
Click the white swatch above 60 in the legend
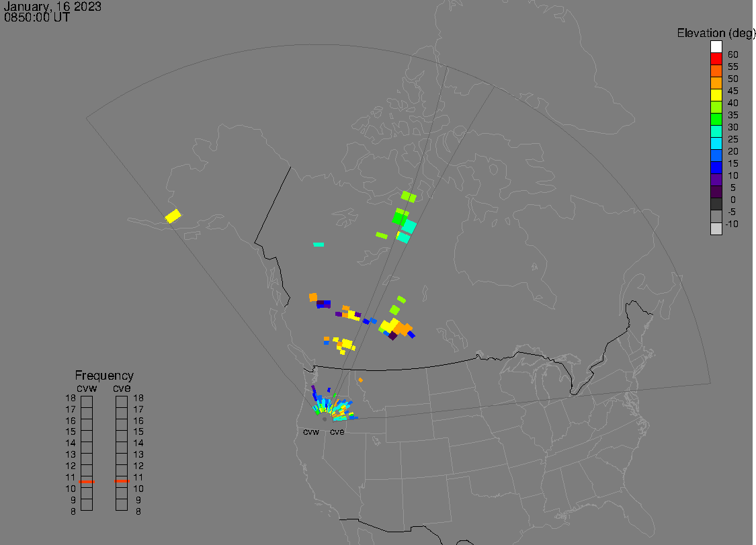[x=716, y=47]
